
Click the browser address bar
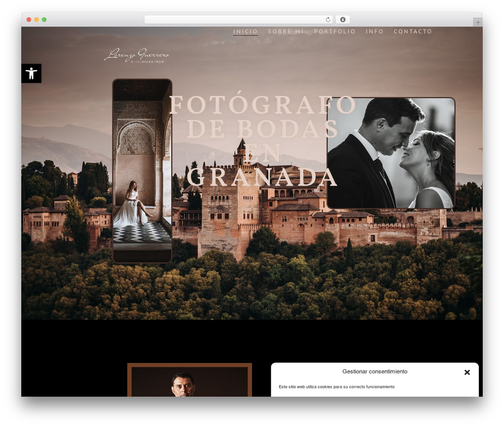[239, 20]
